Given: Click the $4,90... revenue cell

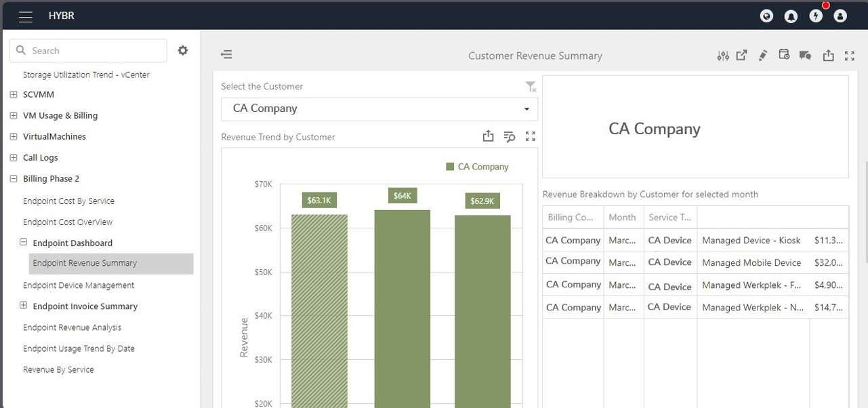Looking at the screenshot, I should click(829, 285).
